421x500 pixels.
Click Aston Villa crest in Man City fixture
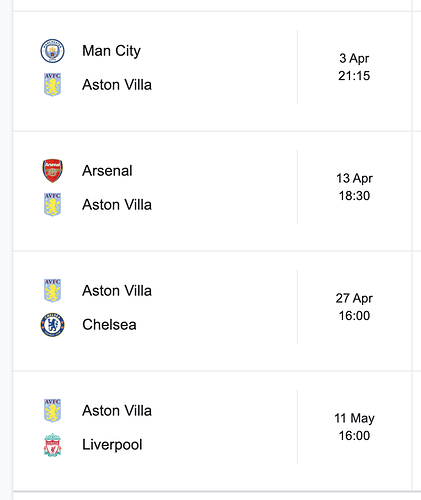click(52, 85)
